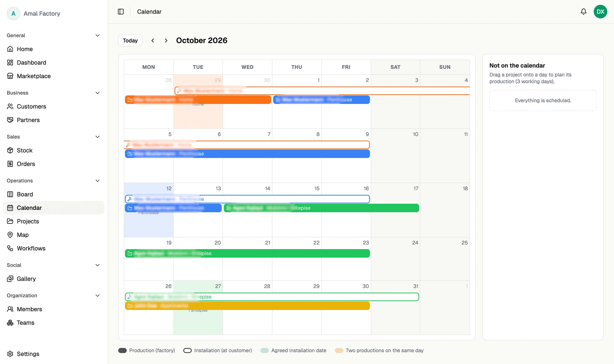The height and width of the screenshot is (364, 614).
Task: Collapse the General section chevron
Action: [97, 35]
